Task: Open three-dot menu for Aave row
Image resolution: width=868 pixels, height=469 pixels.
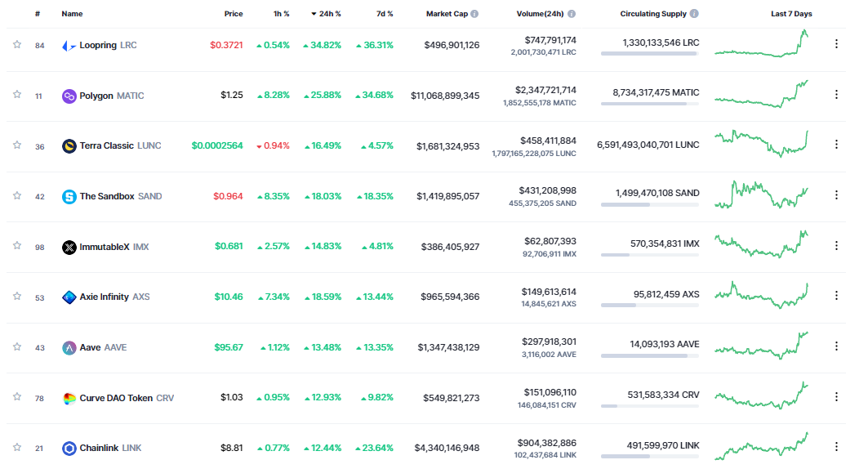Action: click(x=836, y=346)
